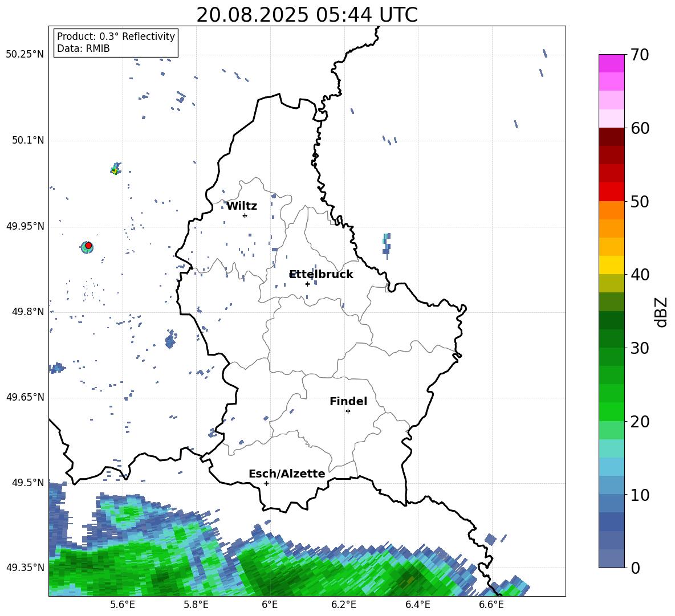675x616 pixels.
Task: Click the orange swatch just below 50
Action: pos(612,210)
